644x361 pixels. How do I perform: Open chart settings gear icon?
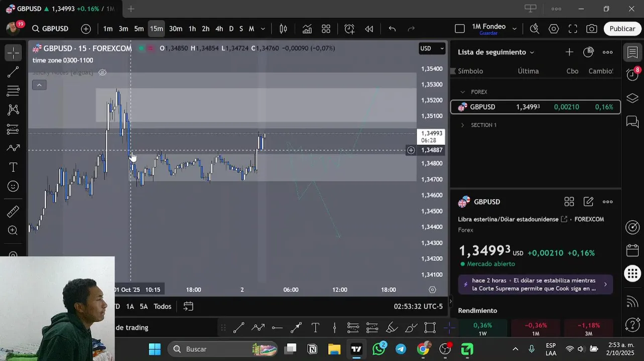pos(554,29)
